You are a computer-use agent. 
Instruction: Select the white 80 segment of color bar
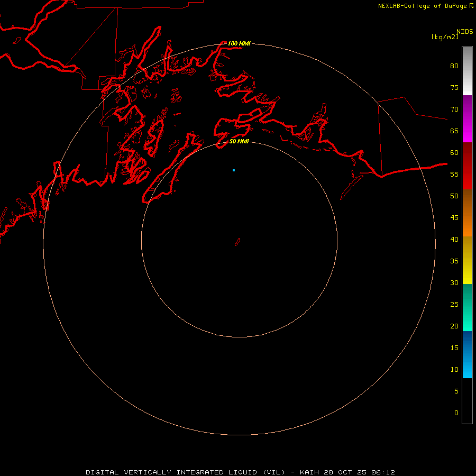[x=467, y=71]
